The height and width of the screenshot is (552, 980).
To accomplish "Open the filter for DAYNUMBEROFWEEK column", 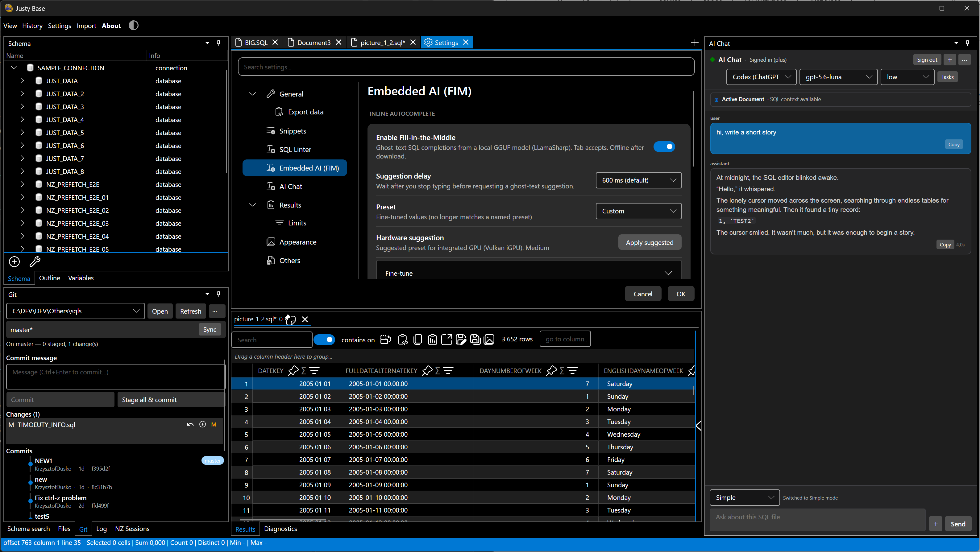I will [x=573, y=371].
